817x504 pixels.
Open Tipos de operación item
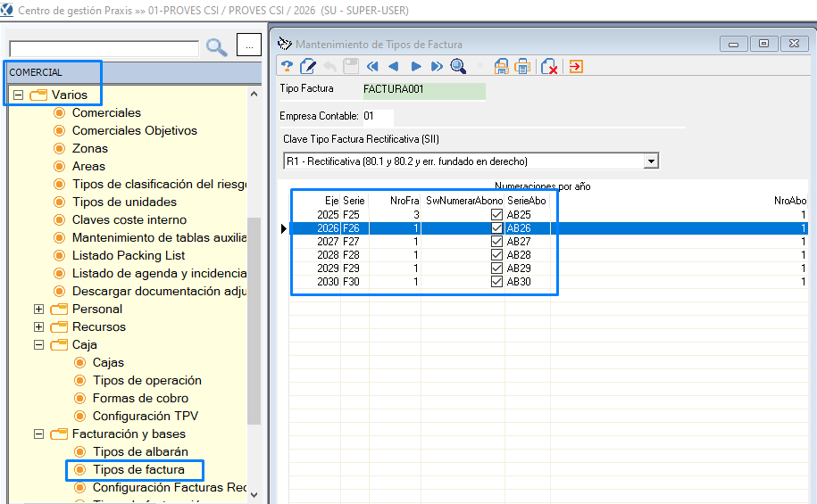point(147,381)
